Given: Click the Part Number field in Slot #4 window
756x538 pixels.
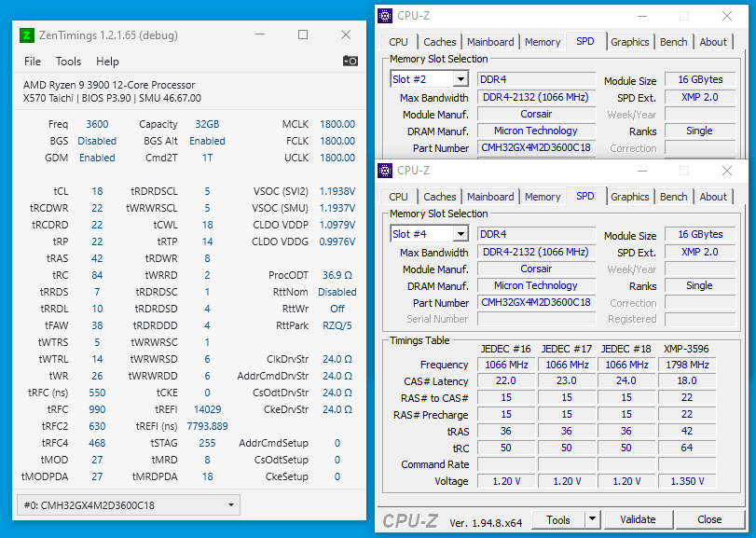Looking at the screenshot, I should tap(537, 303).
